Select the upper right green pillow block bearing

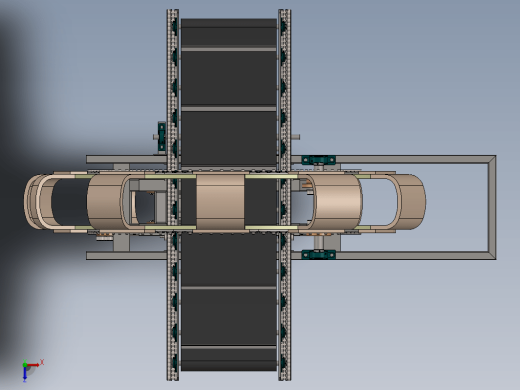(318, 160)
